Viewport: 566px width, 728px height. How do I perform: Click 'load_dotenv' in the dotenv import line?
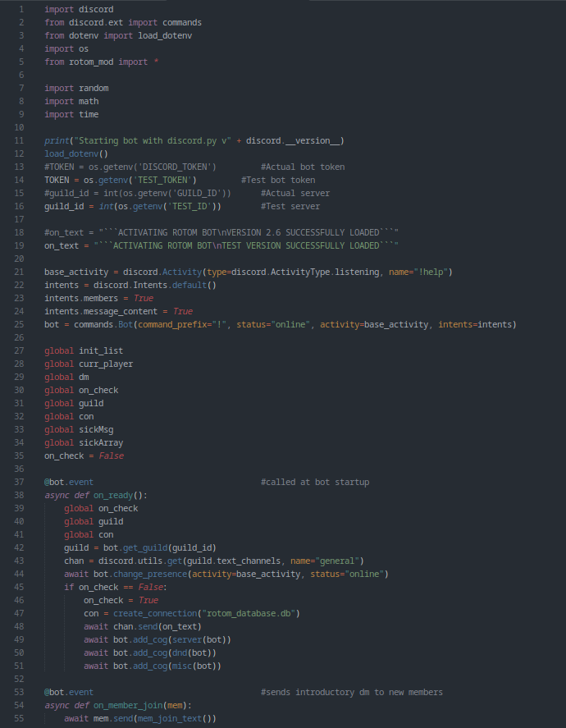[x=165, y=35]
